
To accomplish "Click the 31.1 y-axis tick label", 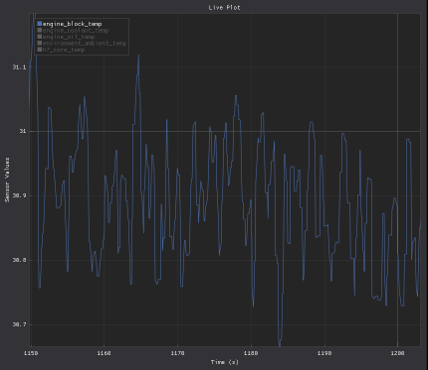I will click(19, 67).
